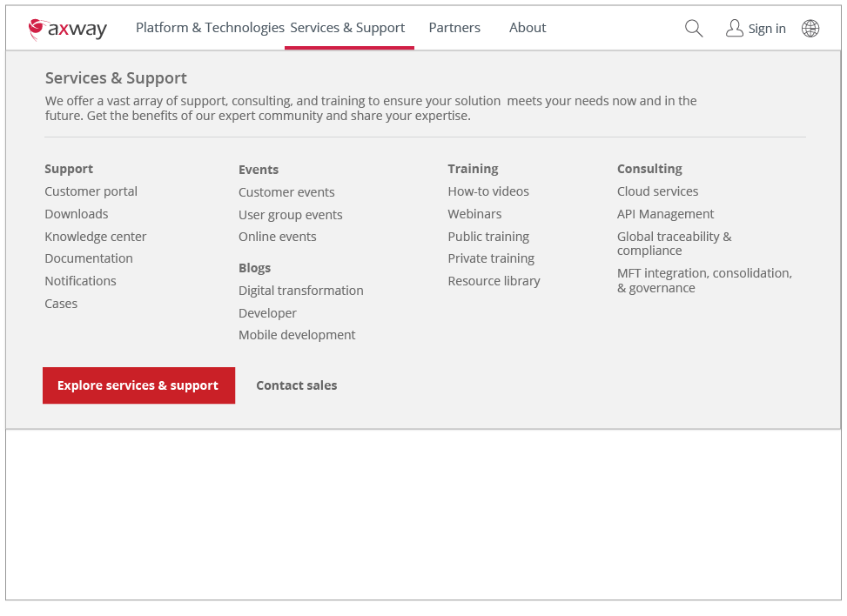Click Global traceability & compliance link
The width and height of the screenshot is (847, 616).
tap(675, 244)
